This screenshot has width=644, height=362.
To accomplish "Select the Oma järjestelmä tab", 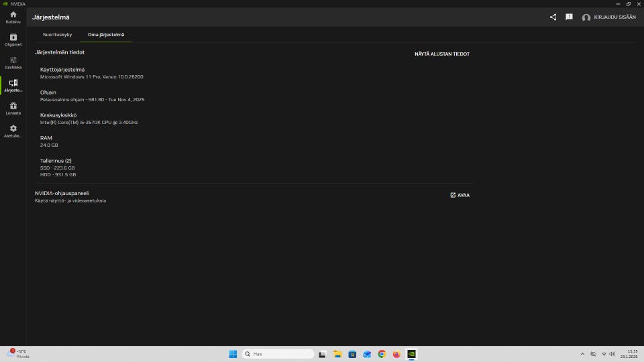I will tap(106, 34).
